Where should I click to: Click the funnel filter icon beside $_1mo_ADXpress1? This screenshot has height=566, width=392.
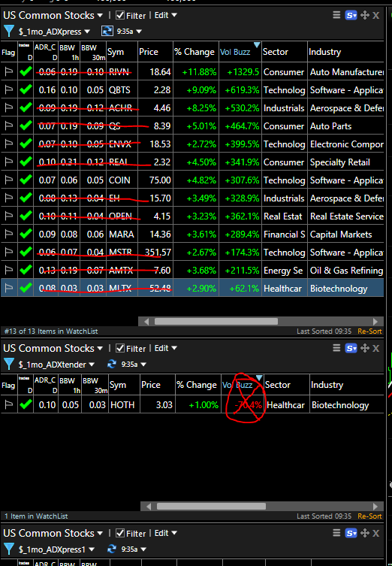pos(9,549)
